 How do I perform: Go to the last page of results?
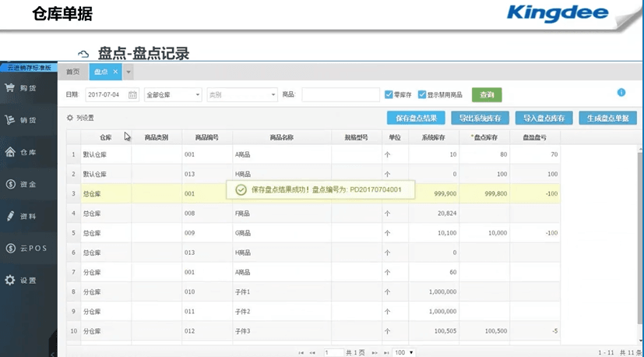pos(386,352)
